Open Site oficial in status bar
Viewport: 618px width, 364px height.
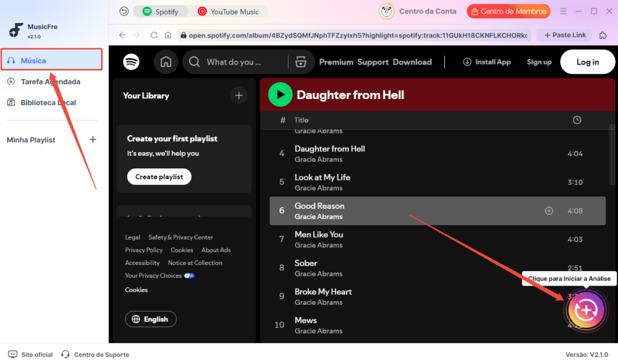30,354
